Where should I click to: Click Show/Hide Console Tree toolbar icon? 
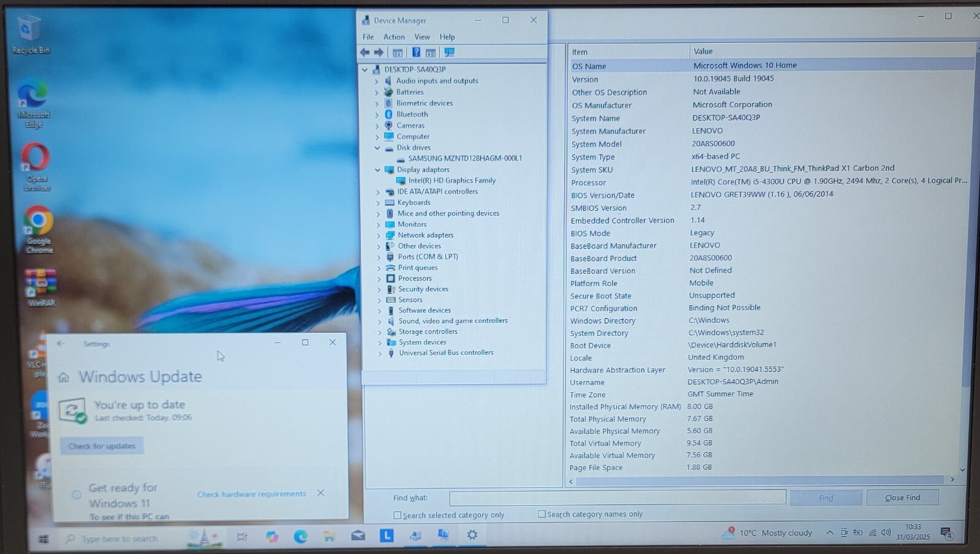(x=398, y=53)
